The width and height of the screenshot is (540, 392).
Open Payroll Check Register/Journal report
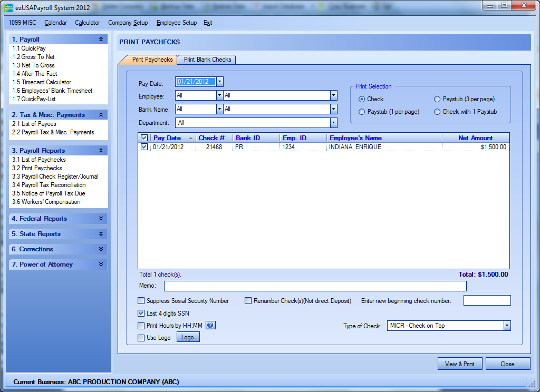55,177
